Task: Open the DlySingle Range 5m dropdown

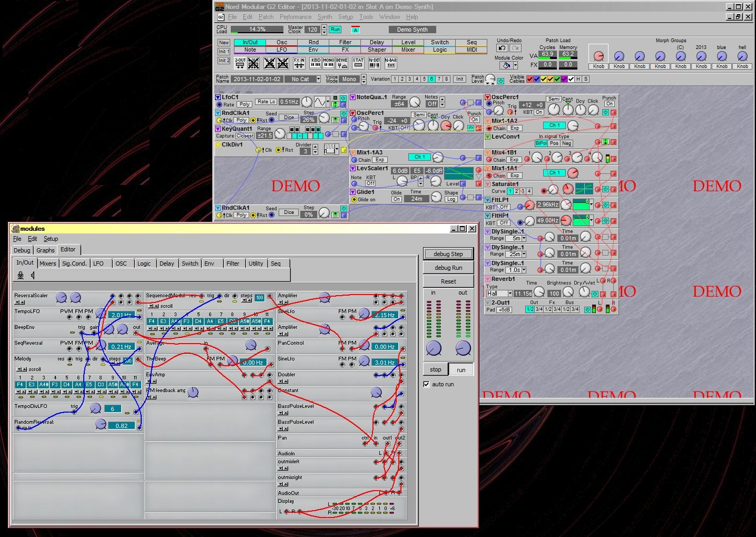Action: pyautogui.click(x=524, y=238)
